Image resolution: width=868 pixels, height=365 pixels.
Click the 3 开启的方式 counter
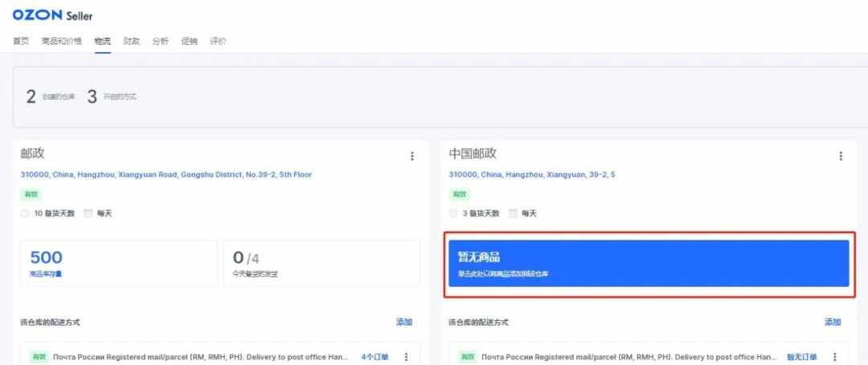pyautogui.click(x=111, y=97)
